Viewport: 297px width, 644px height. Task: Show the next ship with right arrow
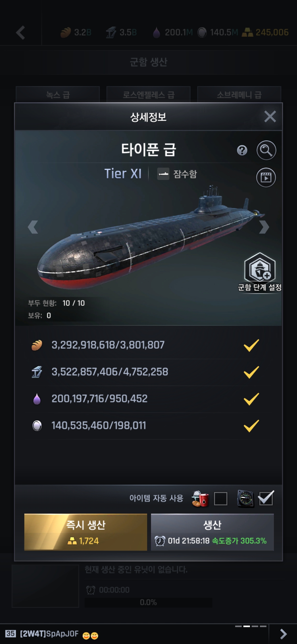[x=264, y=227]
